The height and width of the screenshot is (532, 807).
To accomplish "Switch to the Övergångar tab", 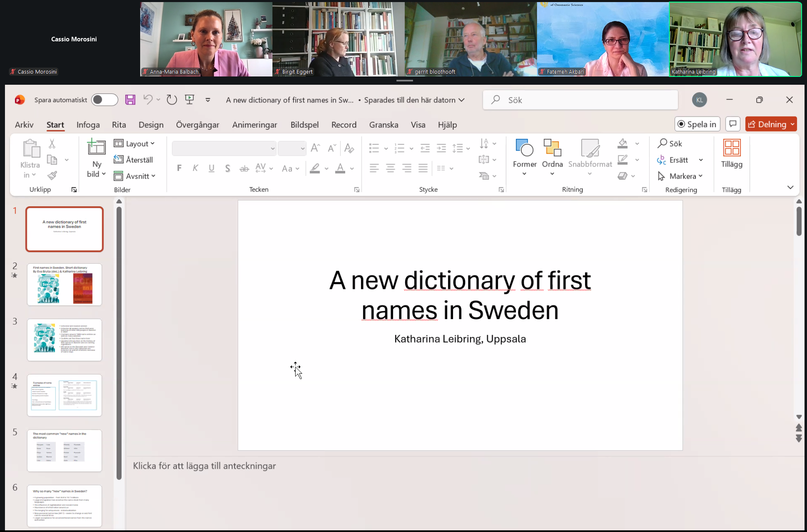I will coord(198,124).
